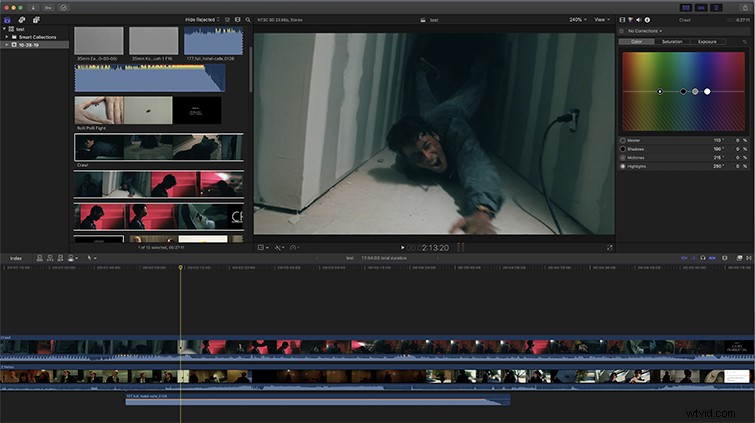Screen dimensions: 755x423
Task: Append selected clip to the storyline
Action: click(60, 258)
